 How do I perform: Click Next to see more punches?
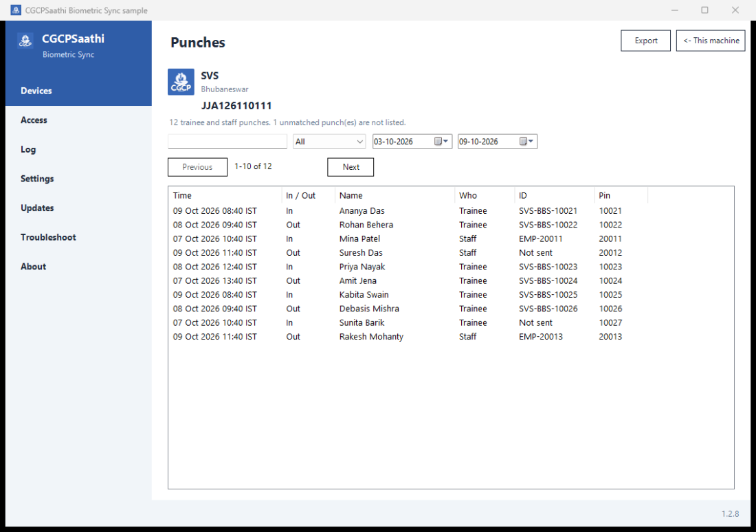pyautogui.click(x=351, y=167)
